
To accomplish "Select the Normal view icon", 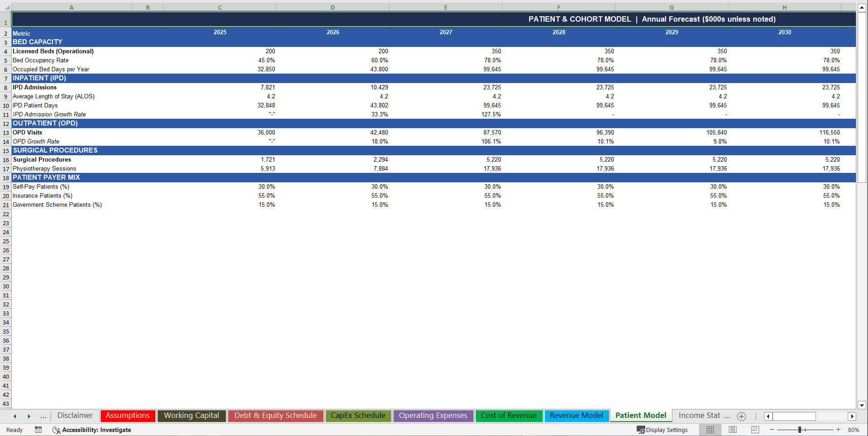I will pos(710,430).
